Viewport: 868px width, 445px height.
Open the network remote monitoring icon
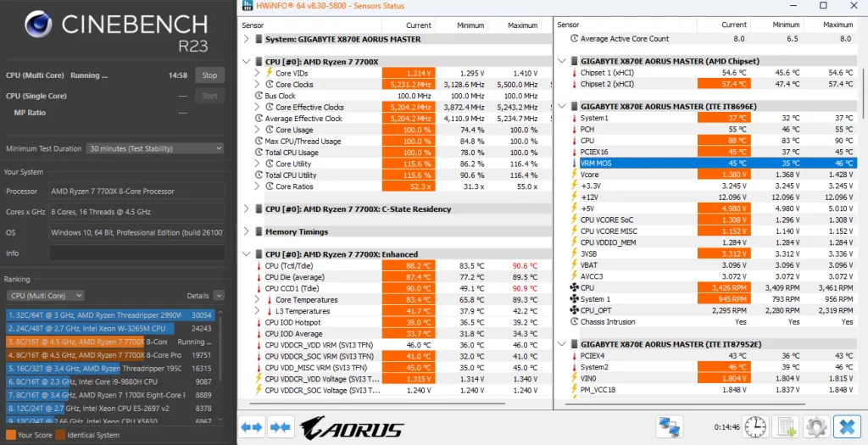tap(670, 427)
